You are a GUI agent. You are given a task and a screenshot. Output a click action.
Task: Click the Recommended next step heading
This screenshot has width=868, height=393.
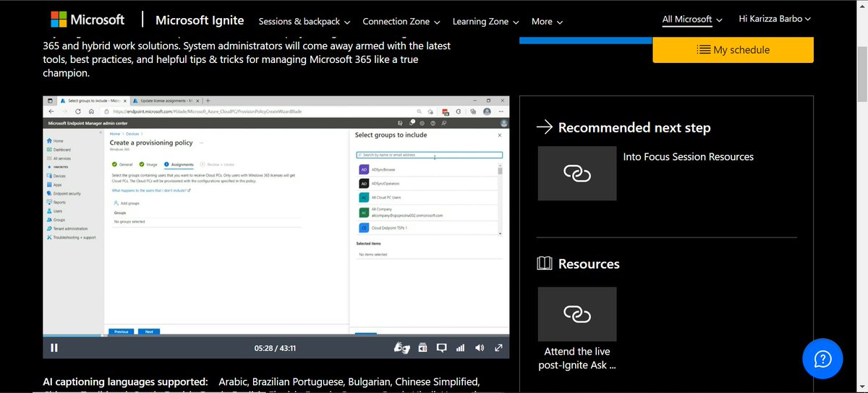[634, 127]
